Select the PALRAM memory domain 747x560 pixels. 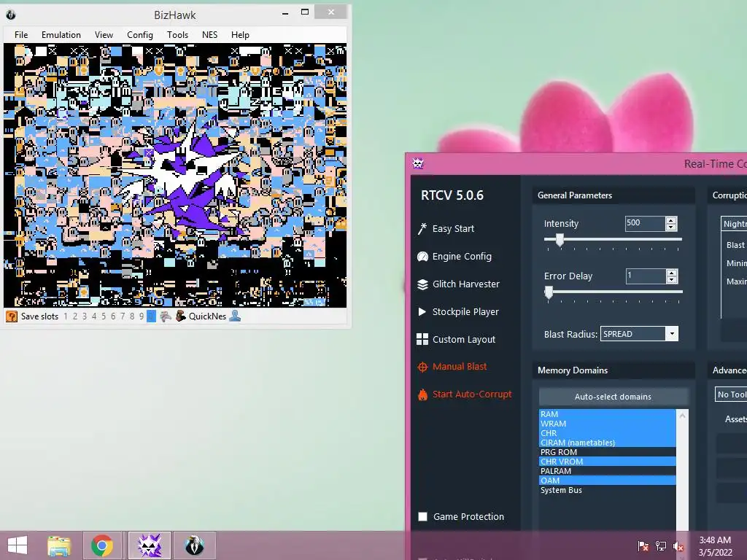[608, 471]
